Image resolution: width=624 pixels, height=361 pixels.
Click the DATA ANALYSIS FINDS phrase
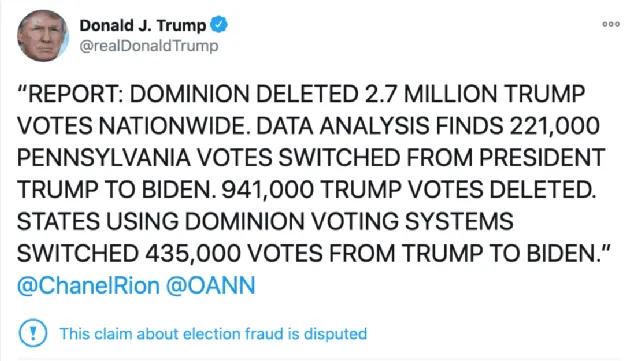(x=380, y=126)
